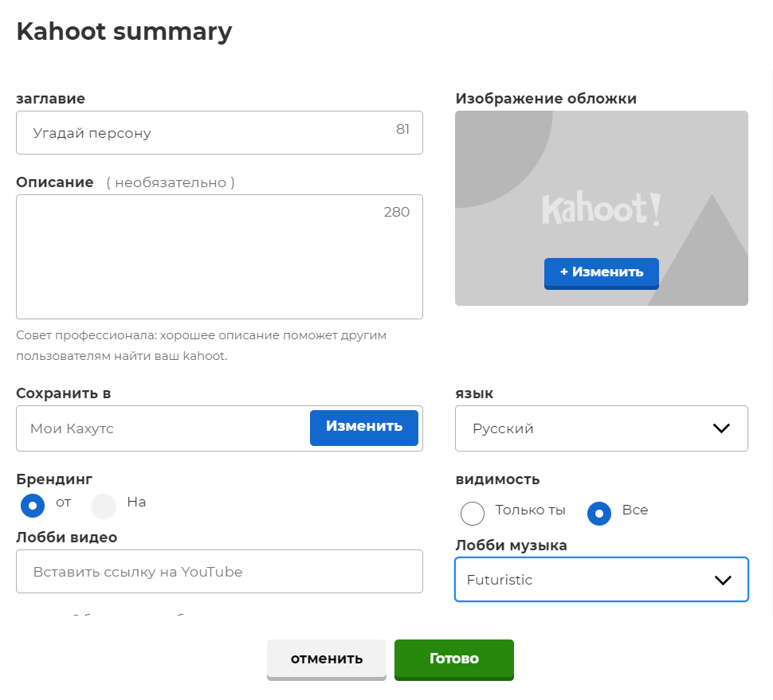Click the chevron arrow in Futuristic dropdown
The image size is (773, 700).
point(723,581)
